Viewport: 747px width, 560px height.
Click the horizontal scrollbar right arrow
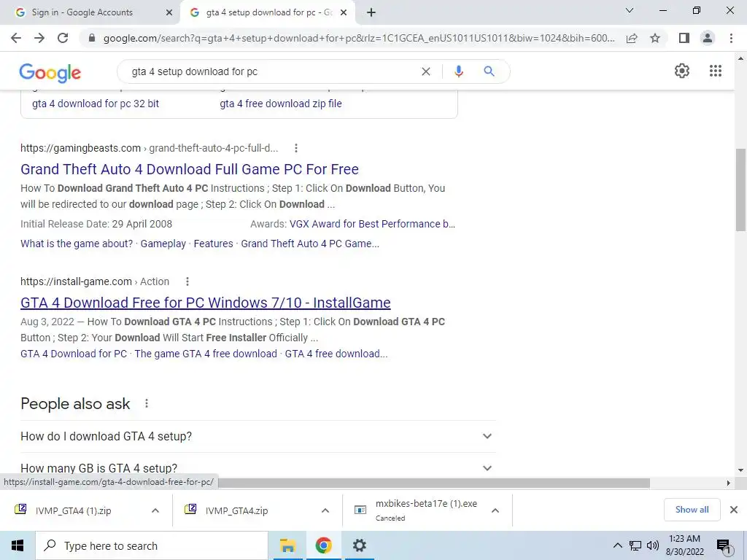729,483
